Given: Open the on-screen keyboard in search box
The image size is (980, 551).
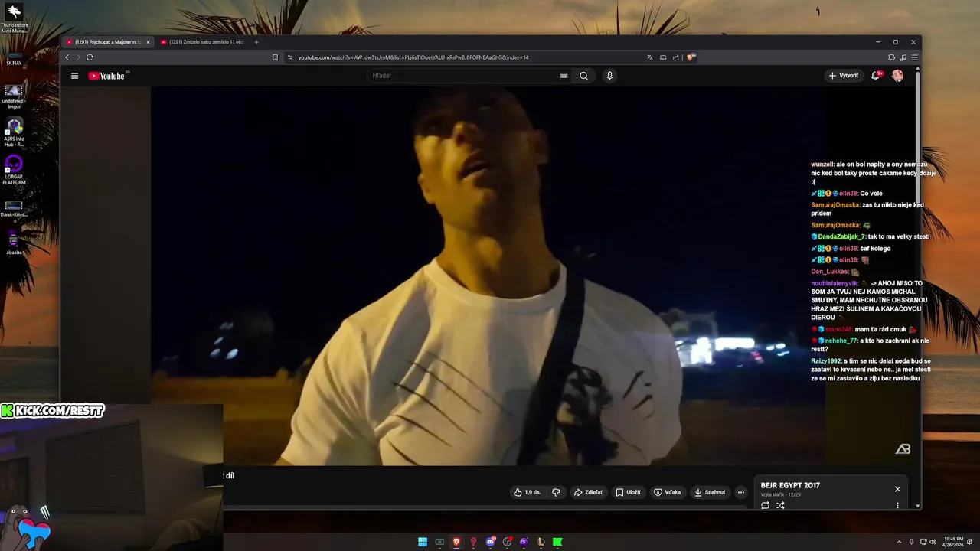Looking at the screenshot, I should coord(564,76).
